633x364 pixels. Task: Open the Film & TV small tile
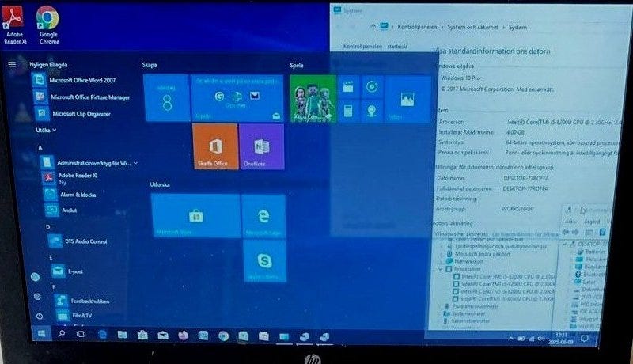pyautogui.click(x=348, y=87)
